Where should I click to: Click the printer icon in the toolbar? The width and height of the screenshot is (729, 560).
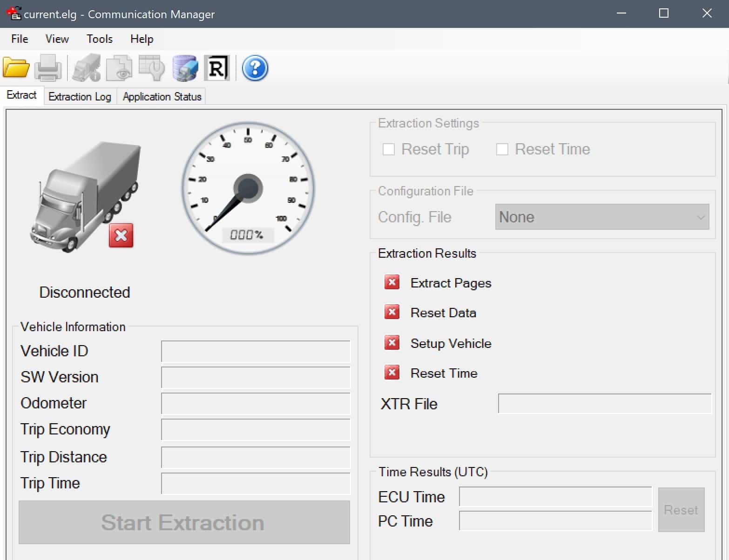point(47,68)
